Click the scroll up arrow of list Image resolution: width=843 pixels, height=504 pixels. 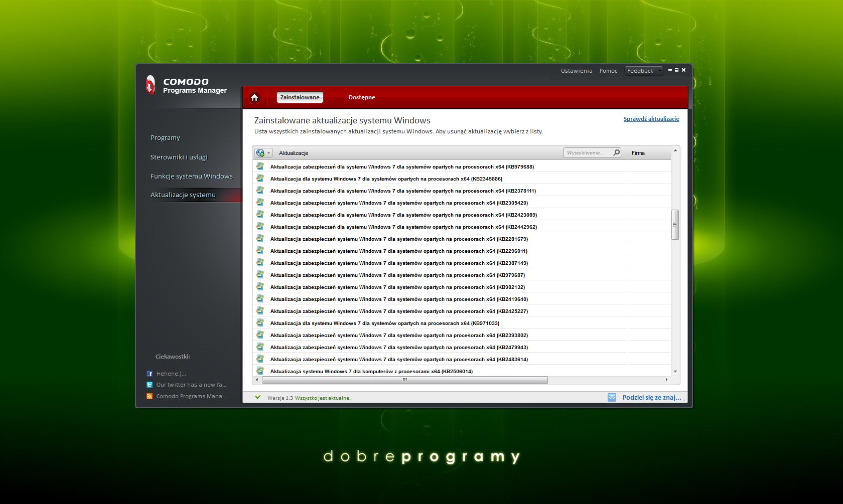coord(675,150)
